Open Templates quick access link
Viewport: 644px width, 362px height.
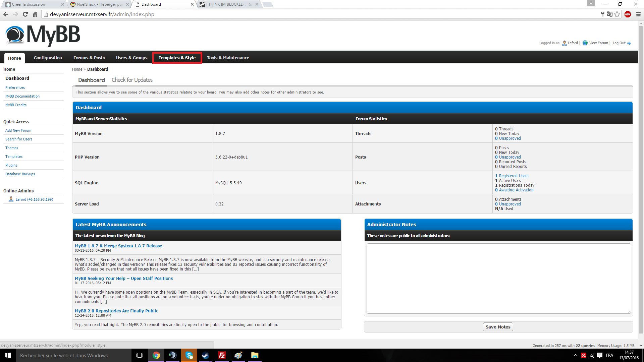pyautogui.click(x=14, y=157)
